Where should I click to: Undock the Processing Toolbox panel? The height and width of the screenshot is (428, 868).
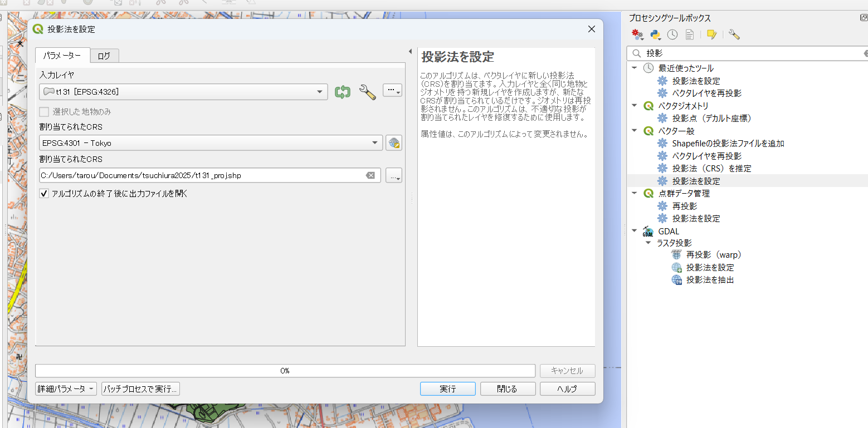[x=864, y=18]
